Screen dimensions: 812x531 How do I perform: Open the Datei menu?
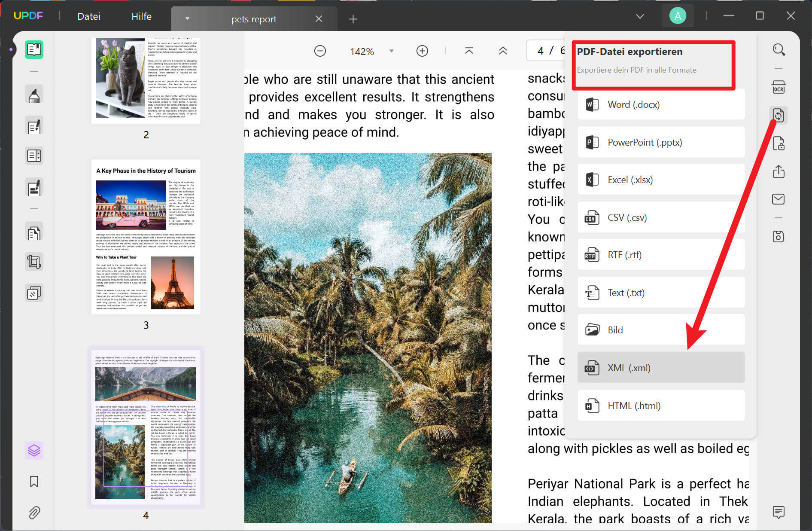pos(88,16)
